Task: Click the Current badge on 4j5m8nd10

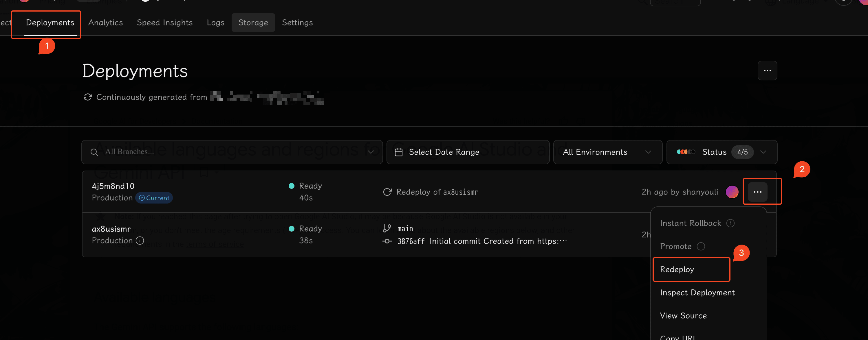Action: (x=154, y=198)
